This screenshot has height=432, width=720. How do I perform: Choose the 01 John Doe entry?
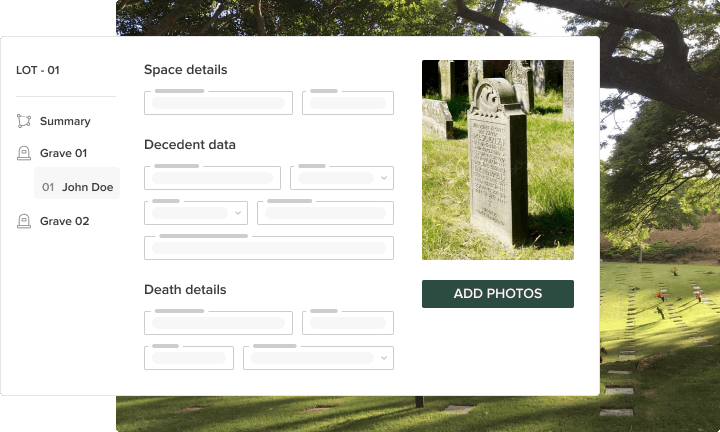pos(77,187)
